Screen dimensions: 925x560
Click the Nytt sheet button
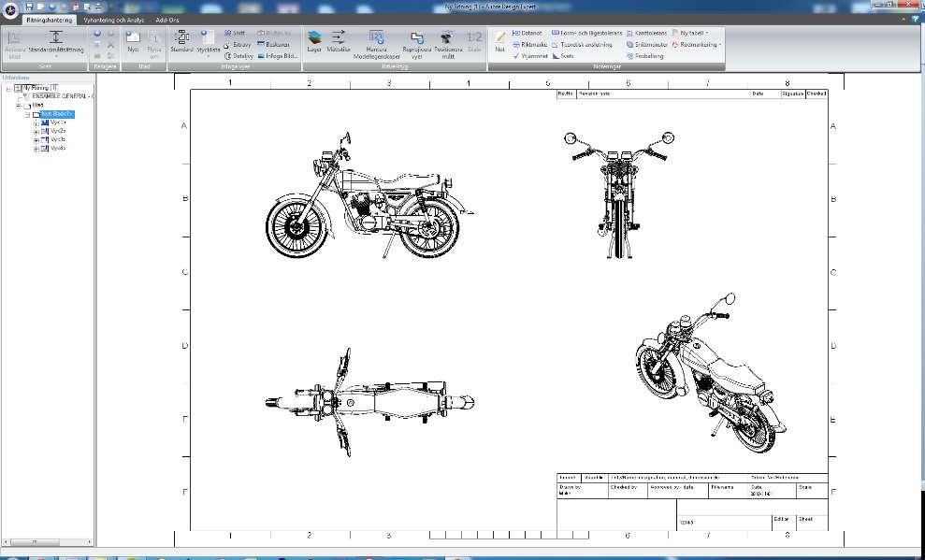click(133, 42)
